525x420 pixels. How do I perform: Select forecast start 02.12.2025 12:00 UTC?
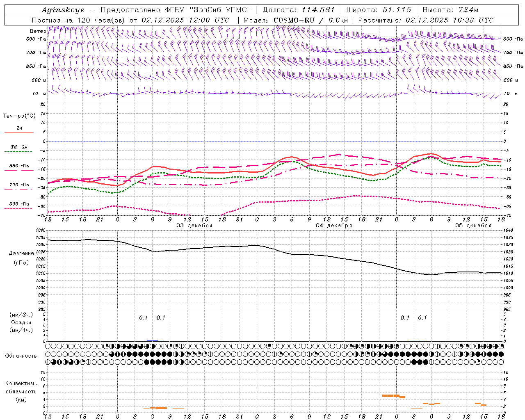click(185, 20)
